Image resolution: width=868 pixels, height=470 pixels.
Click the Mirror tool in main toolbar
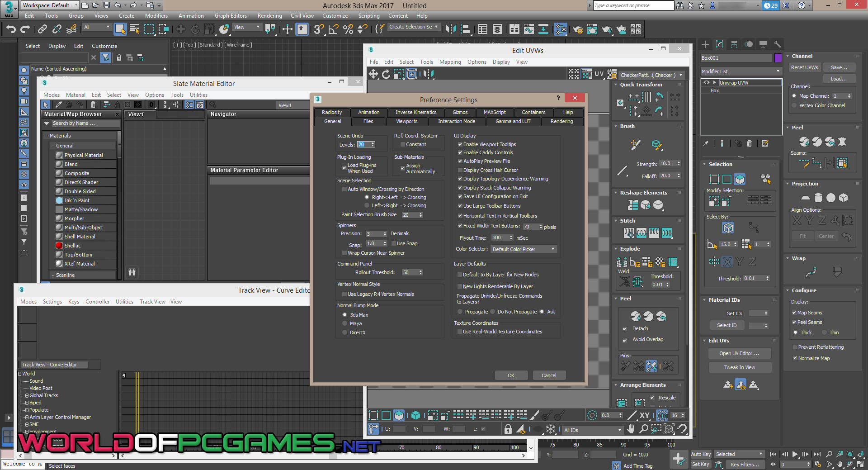(x=451, y=29)
